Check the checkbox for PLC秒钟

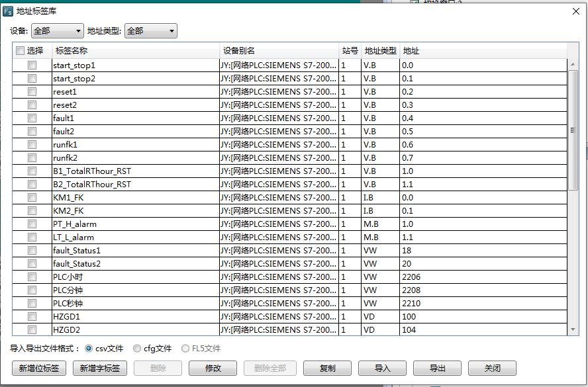[30, 303]
